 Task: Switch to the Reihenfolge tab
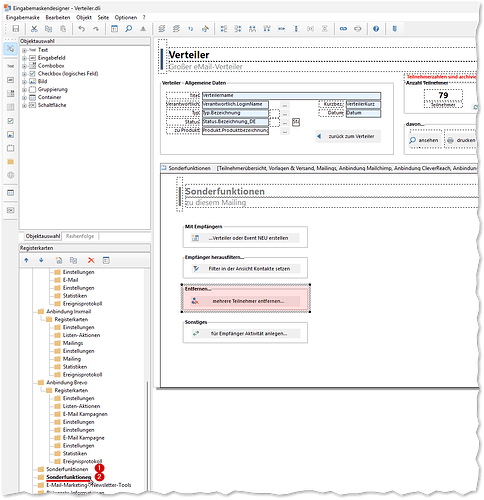click(80, 236)
